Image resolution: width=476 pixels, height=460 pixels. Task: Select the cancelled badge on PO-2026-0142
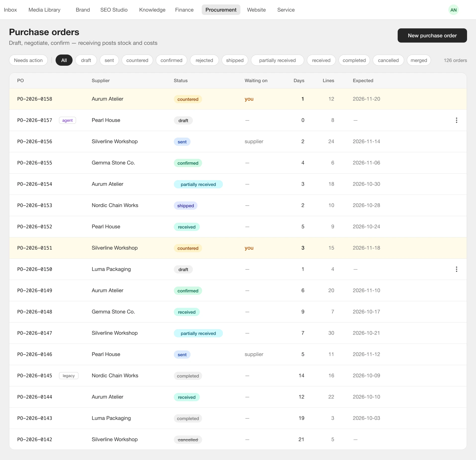pyautogui.click(x=188, y=440)
